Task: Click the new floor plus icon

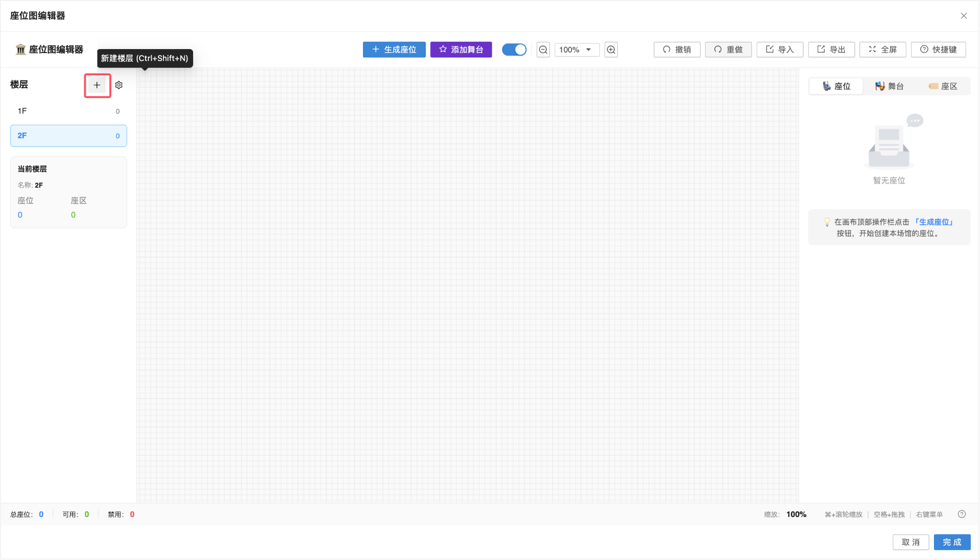Action: 97,85
